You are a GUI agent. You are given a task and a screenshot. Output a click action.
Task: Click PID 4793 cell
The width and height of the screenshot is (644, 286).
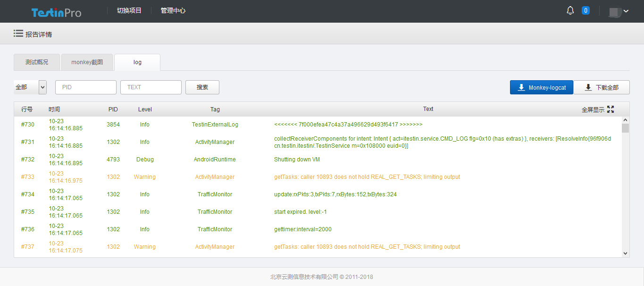pyautogui.click(x=113, y=160)
